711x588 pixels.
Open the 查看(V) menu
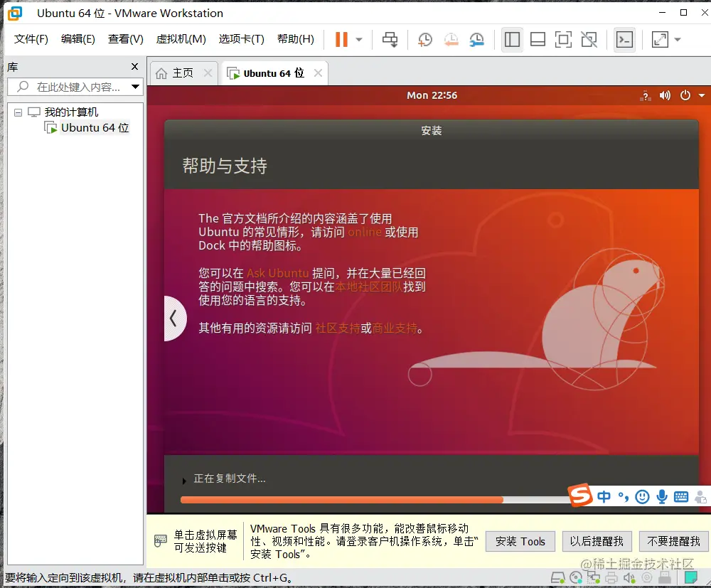coord(126,39)
